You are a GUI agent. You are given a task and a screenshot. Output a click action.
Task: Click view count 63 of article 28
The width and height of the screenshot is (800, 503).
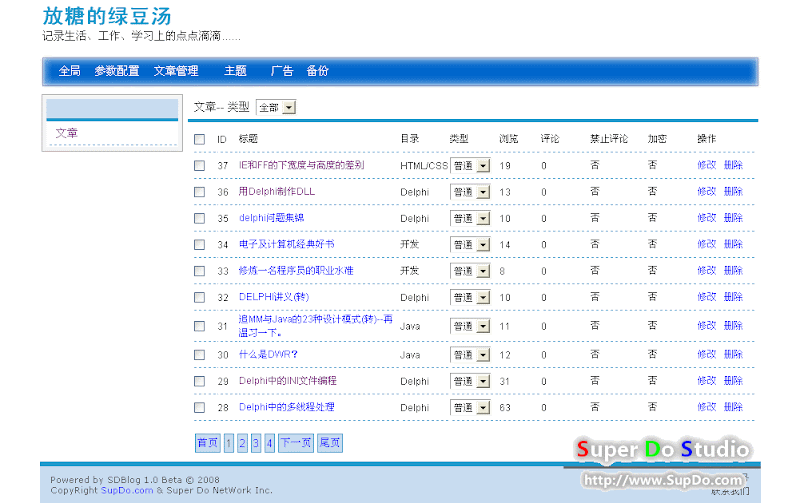(505, 408)
